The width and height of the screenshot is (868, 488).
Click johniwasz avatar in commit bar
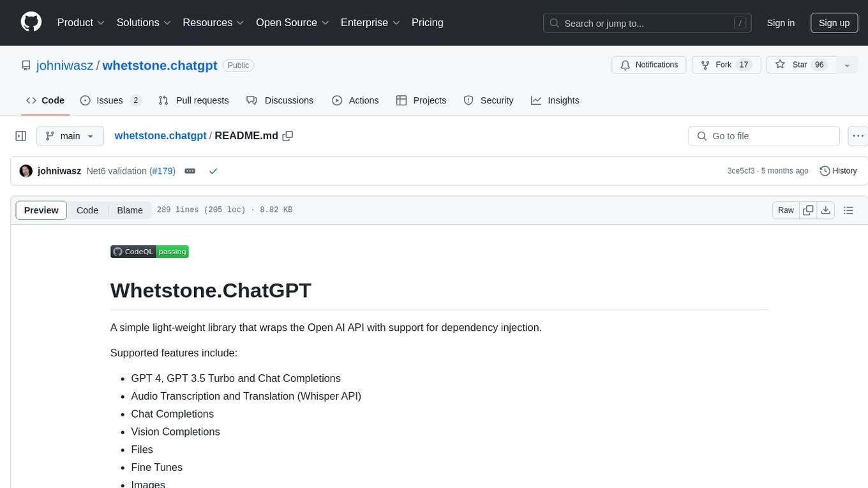26,171
